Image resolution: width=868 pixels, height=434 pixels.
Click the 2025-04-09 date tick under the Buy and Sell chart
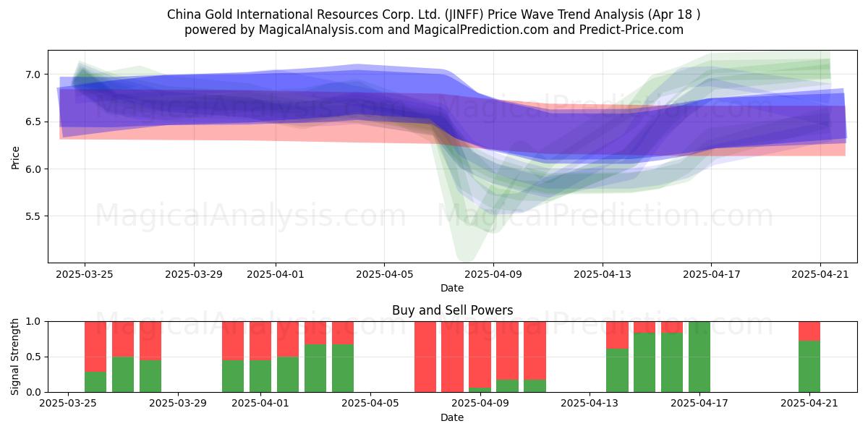(x=480, y=404)
